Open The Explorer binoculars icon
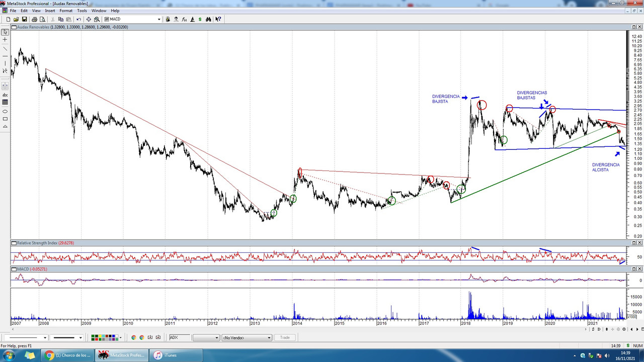Image resolution: width=644 pixels, height=362 pixels. (x=208, y=19)
